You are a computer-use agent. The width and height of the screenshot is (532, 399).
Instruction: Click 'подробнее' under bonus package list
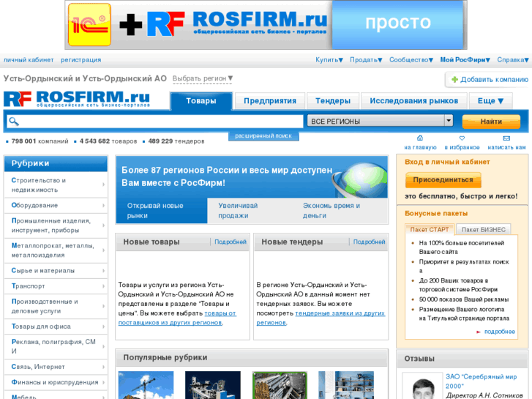click(x=499, y=332)
